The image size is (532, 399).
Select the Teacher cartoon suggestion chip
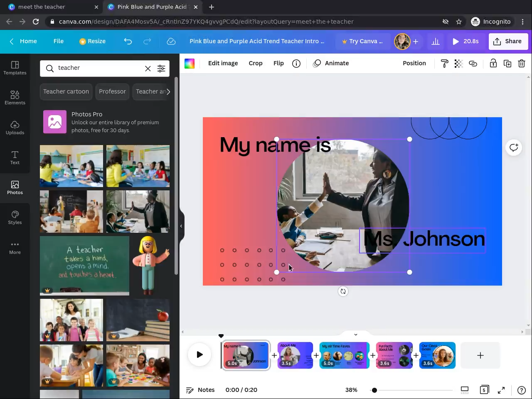click(x=66, y=91)
